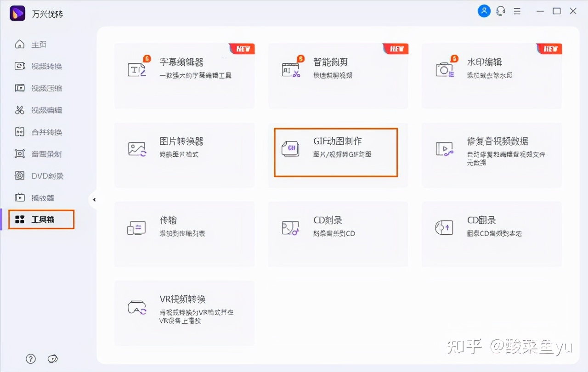Screen dimensions: 588x372
Task: Click the scissors video edit icon
Action: pos(20,110)
